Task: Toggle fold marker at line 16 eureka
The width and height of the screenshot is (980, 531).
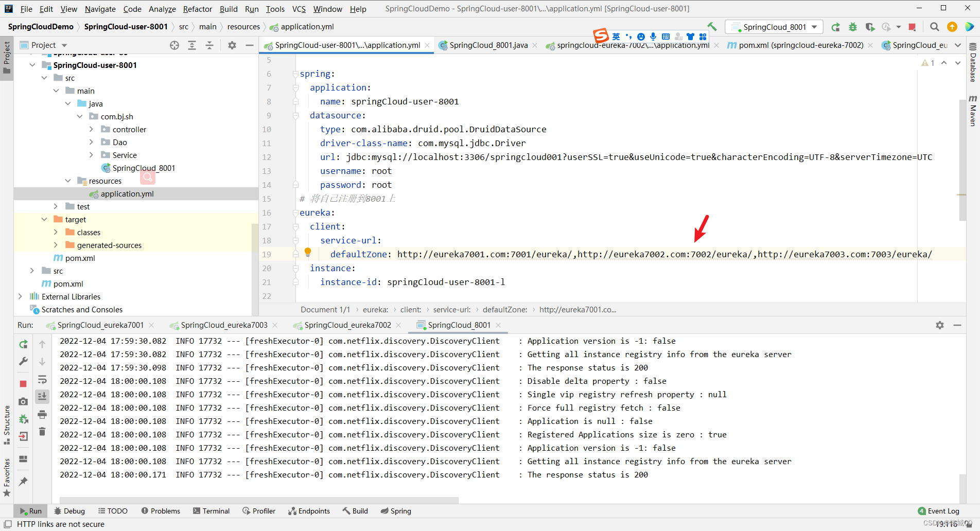Action: 295,213
